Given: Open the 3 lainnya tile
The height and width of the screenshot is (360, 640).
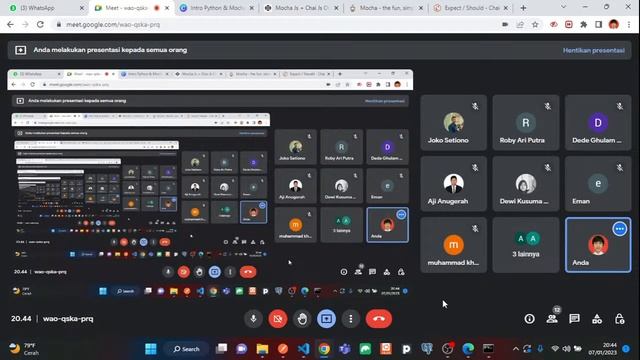Looking at the screenshot, I should [526, 245].
